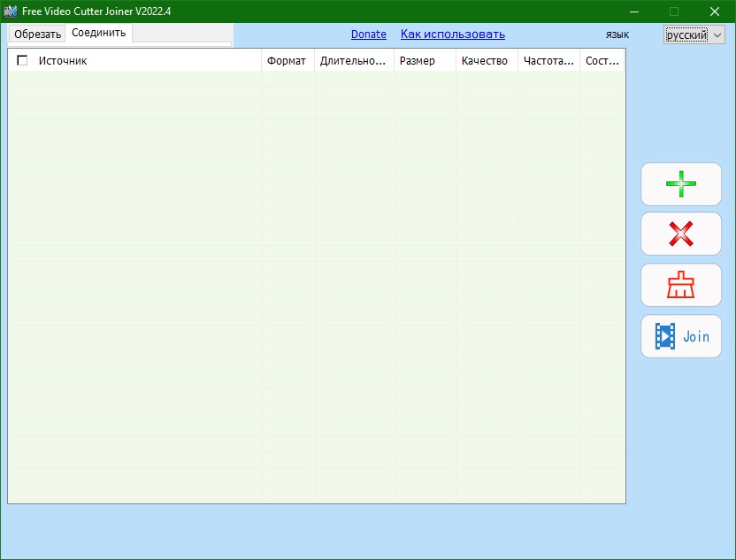Screen dimensions: 736x560
Task: Open the русский language dropdown
Action: point(694,35)
